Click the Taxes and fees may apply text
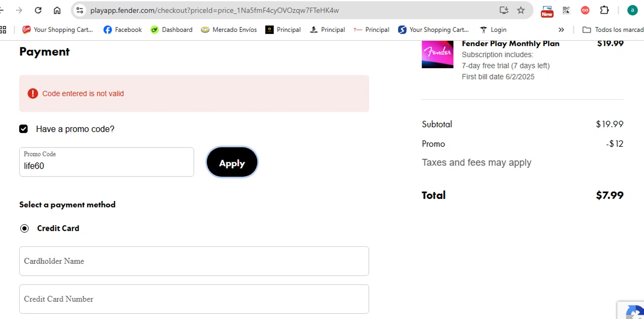 tap(477, 163)
